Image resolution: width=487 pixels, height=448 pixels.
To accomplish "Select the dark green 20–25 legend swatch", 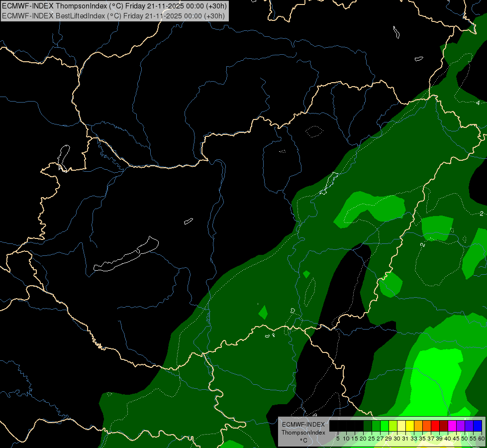I will pos(368,426).
